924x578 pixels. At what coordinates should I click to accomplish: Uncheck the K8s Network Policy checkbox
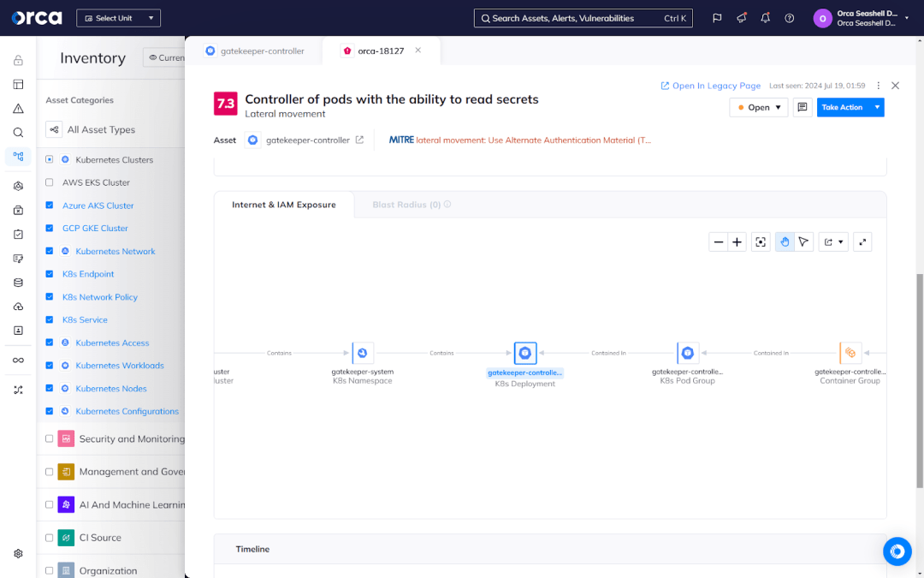coord(50,296)
